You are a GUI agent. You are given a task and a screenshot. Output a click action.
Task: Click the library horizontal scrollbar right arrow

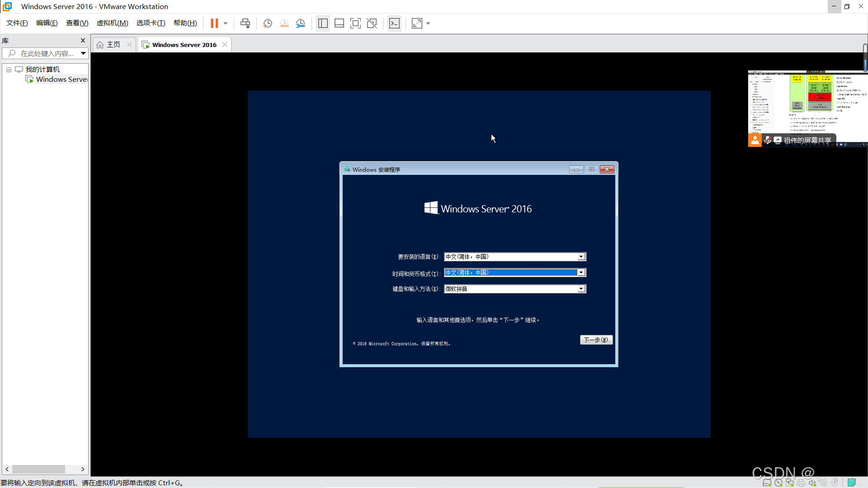tap(83, 469)
